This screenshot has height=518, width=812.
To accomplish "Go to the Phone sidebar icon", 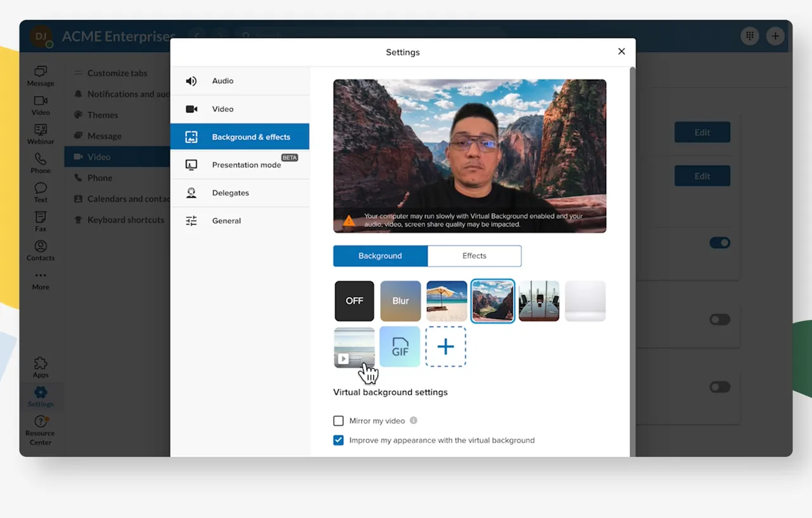I will pyautogui.click(x=41, y=163).
